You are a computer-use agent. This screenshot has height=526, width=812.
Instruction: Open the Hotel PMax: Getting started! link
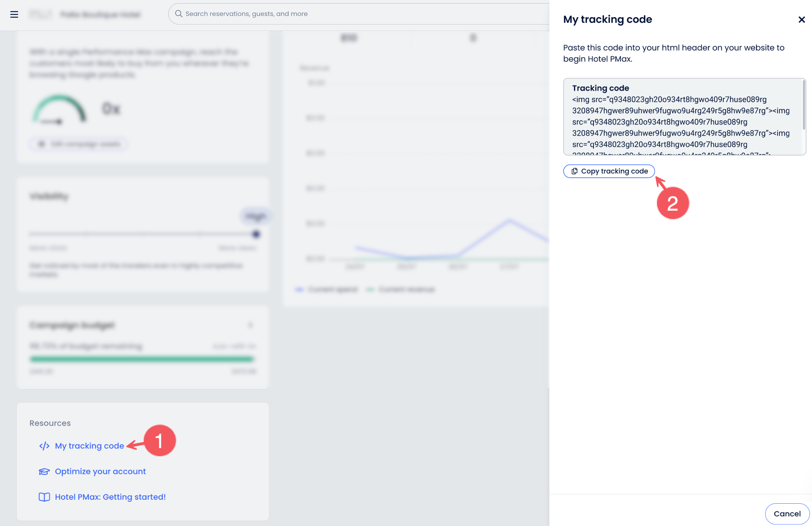pos(110,497)
